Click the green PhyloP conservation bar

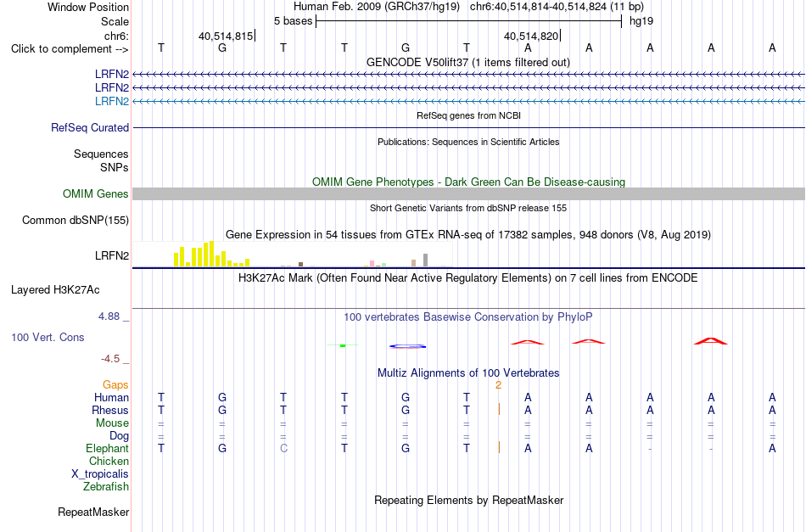point(343,345)
